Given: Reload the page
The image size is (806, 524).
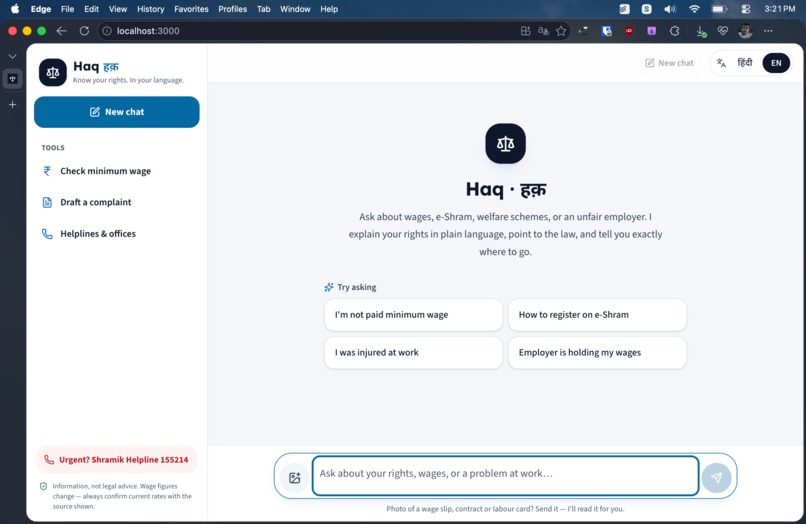Looking at the screenshot, I should (84, 31).
